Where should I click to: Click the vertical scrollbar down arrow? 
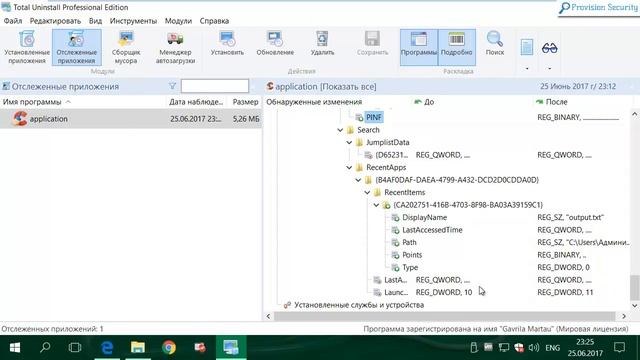pos(635,305)
